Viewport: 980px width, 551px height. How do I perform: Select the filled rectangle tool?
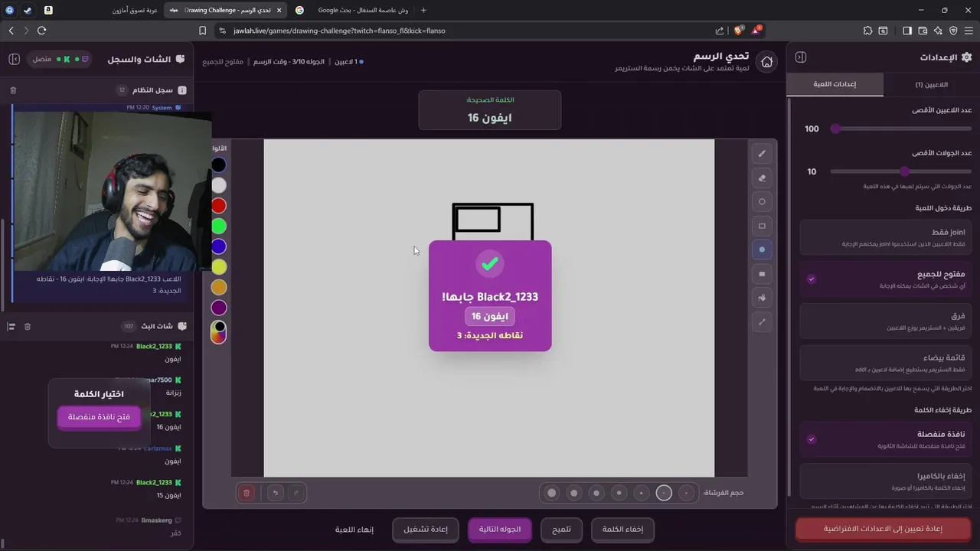[x=762, y=274]
